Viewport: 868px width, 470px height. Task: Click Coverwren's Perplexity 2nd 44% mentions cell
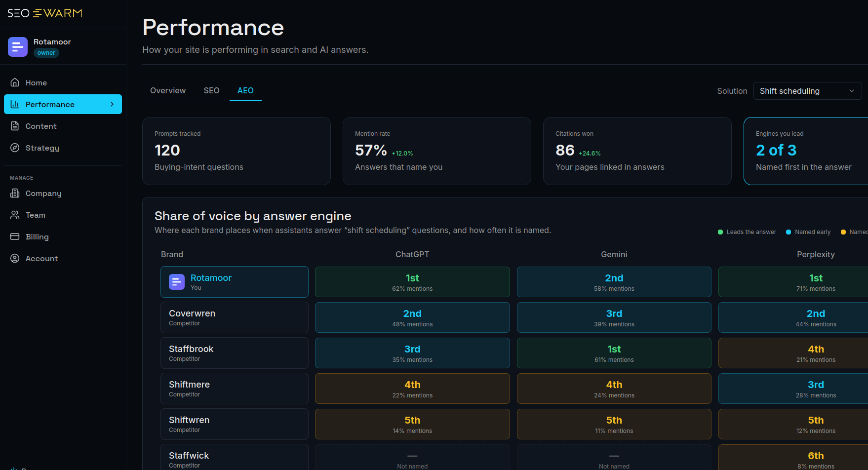click(793, 317)
